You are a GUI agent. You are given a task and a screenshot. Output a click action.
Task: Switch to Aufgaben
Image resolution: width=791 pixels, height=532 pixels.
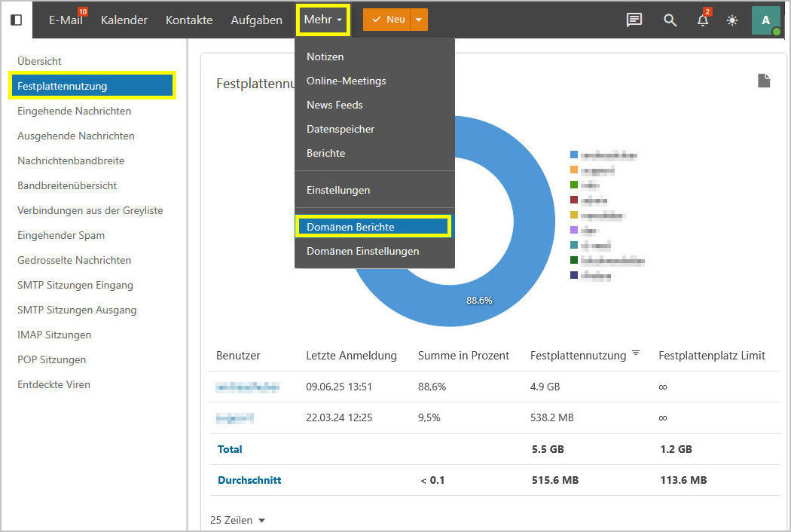pyautogui.click(x=256, y=20)
